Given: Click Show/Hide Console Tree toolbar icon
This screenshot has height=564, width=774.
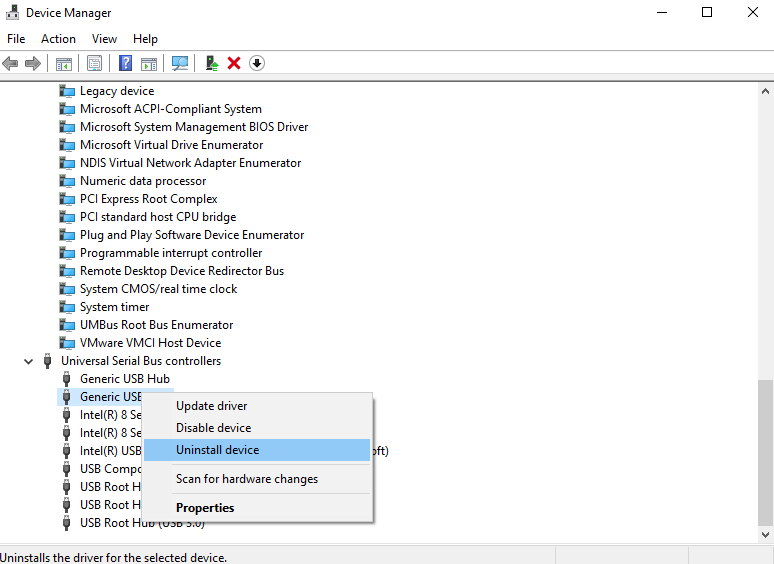Looking at the screenshot, I should (x=64, y=63).
